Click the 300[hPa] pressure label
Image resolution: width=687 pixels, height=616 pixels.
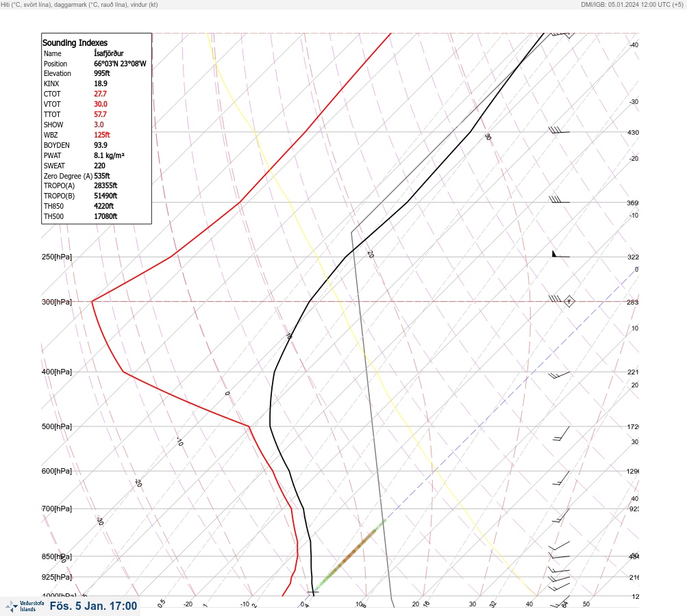[x=57, y=302]
